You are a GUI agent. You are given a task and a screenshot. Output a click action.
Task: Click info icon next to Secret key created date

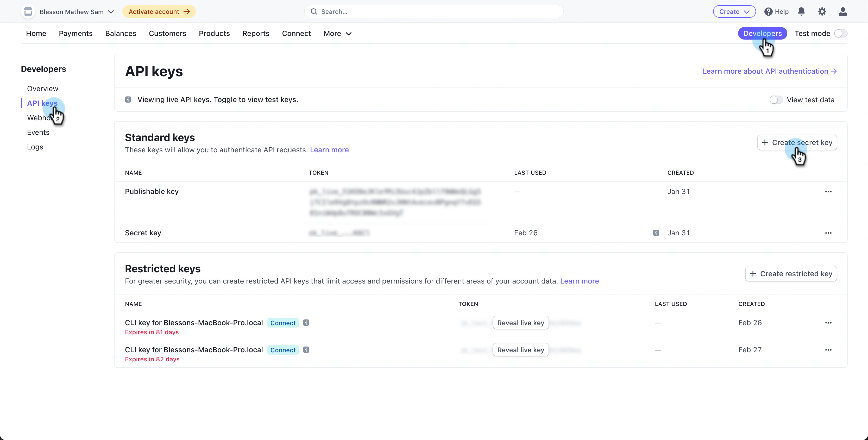coord(656,232)
